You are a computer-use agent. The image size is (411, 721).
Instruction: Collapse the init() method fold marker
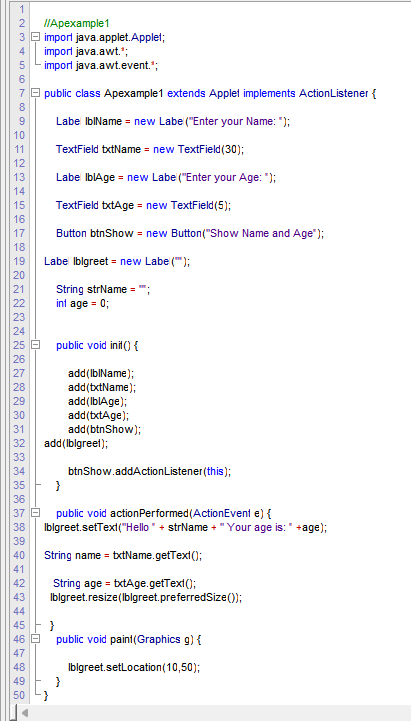click(35, 345)
